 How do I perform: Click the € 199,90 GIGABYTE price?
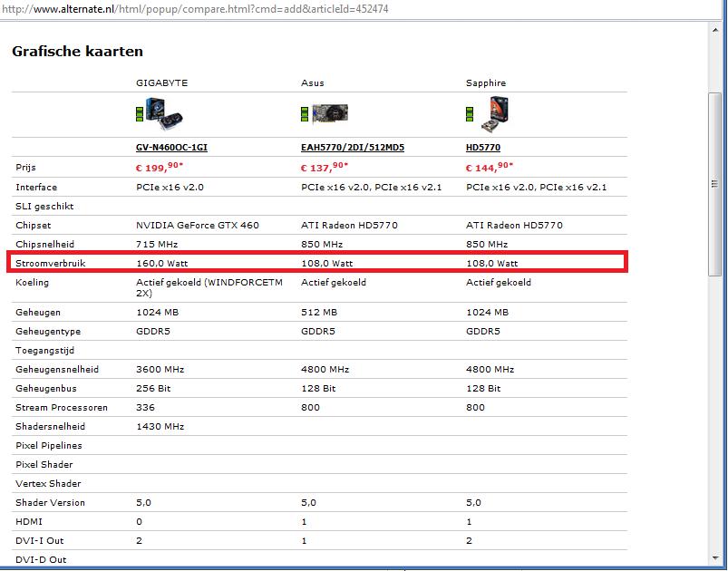[160, 167]
